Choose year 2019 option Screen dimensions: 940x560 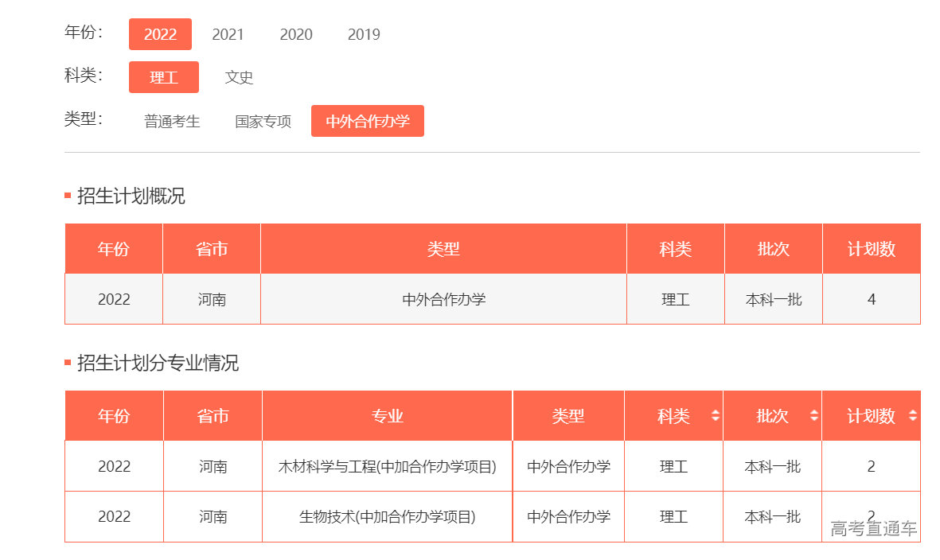click(364, 34)
